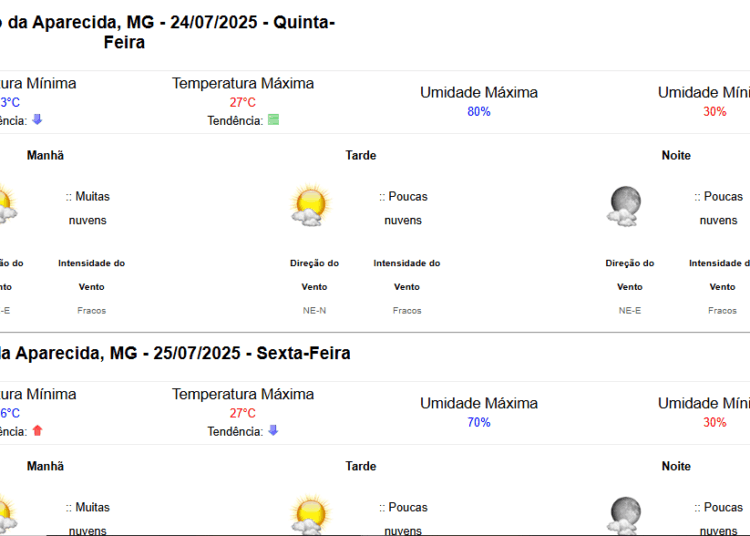This screenshot has height=536, width=750.
Task: Click the 27°C maximum temperature for 24/07
Action: pos(243,102)
